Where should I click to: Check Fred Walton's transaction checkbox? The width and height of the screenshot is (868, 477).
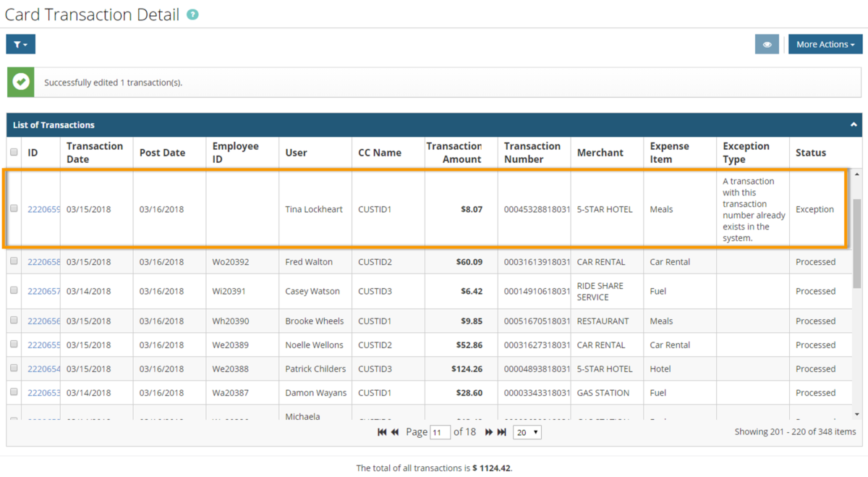coord(13,261)
